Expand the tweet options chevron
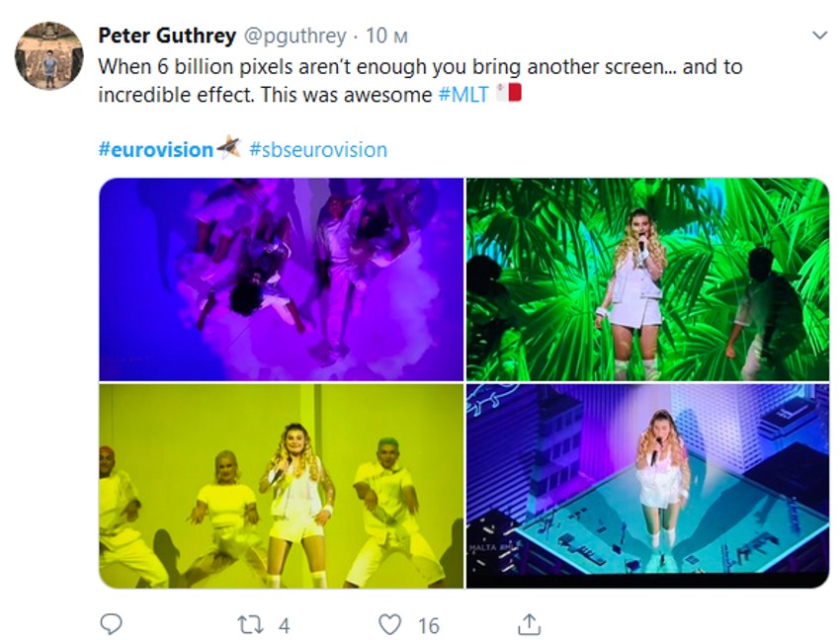 coord(819,36)
